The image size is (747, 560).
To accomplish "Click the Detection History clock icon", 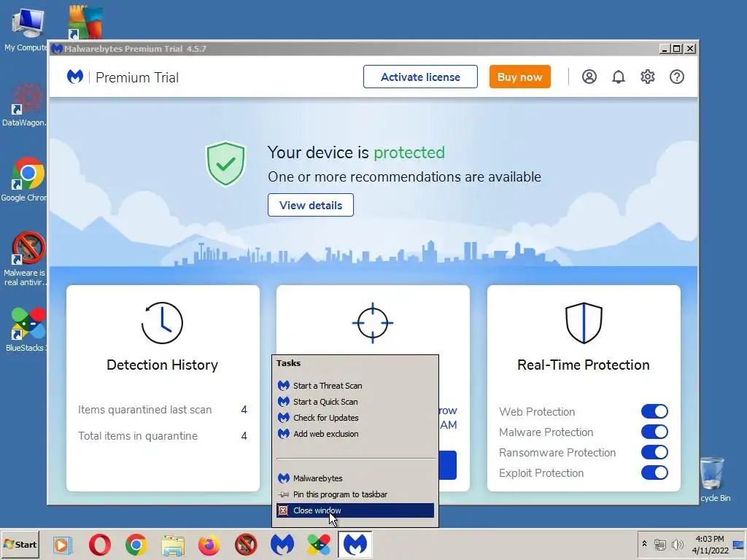I will pos(162,323).
